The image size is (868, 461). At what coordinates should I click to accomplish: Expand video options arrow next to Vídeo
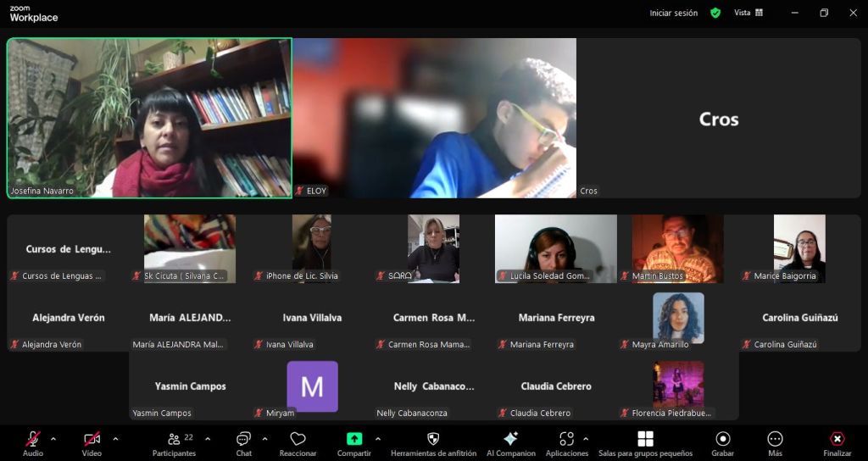point(115,439)
